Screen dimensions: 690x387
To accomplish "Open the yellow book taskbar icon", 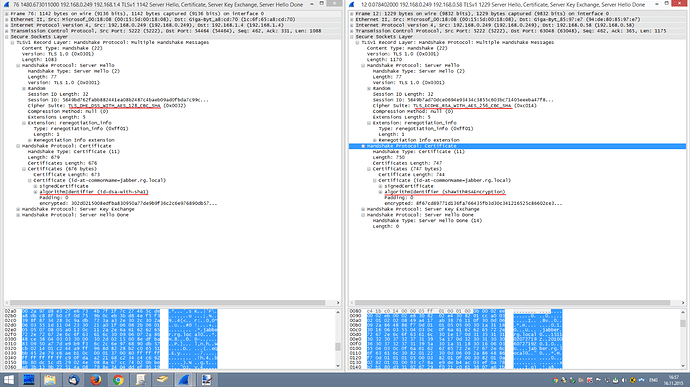I will click(162, 380).
